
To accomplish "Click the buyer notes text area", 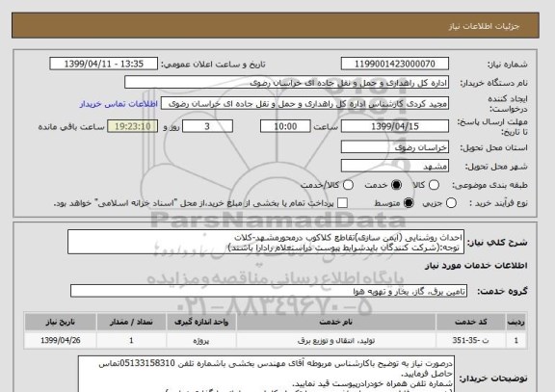I will coord(266,375).
